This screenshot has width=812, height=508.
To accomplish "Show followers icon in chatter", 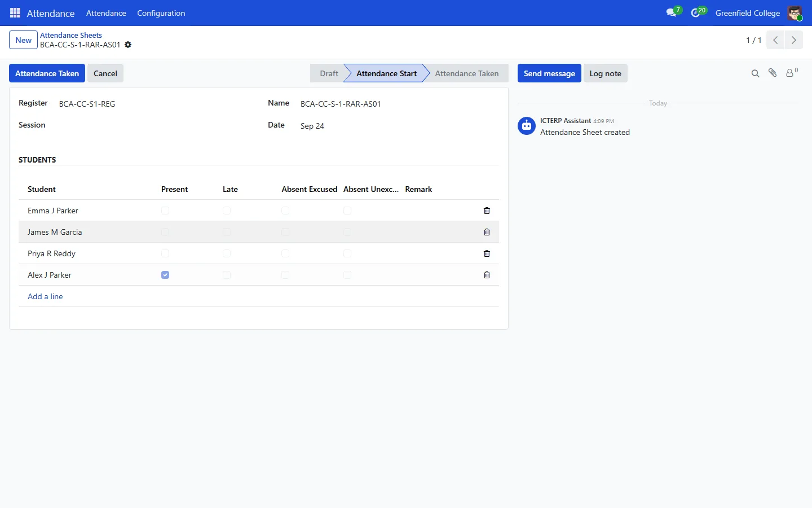I will [x=791, y=73].
